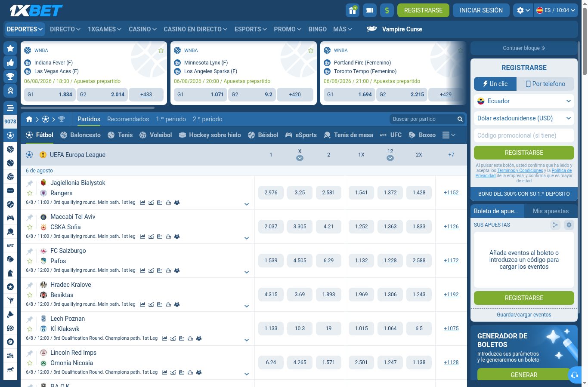Click REGISTRARSE button in the header
Image resolution: width=588 pixels, height=387 pixels.
[x=423, y=10]
